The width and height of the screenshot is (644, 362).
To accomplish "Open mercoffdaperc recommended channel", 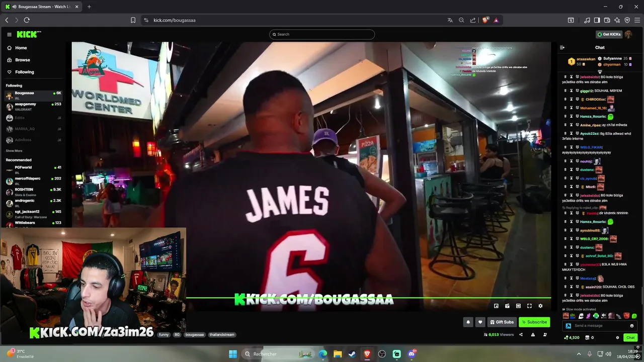I will 33,180.
